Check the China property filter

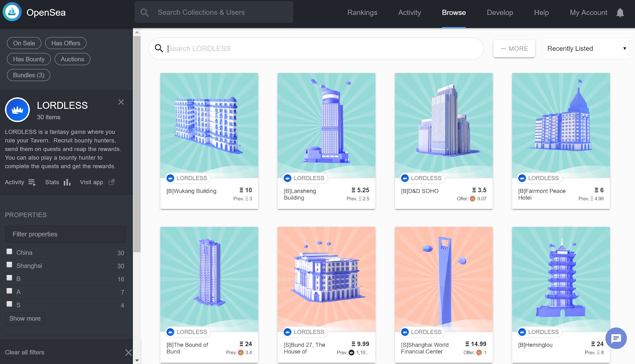[10, 252]
